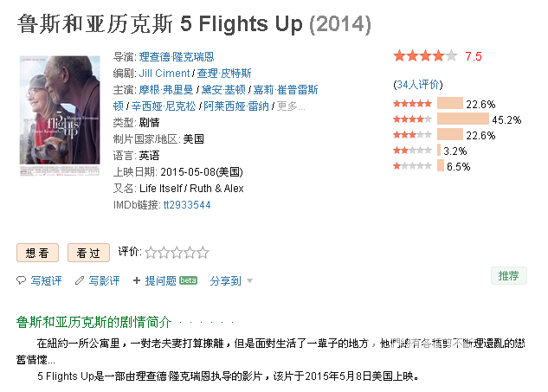Open the 提问题 question link
This screenshot has width=548, height=392.
click(x=161, y=280)
